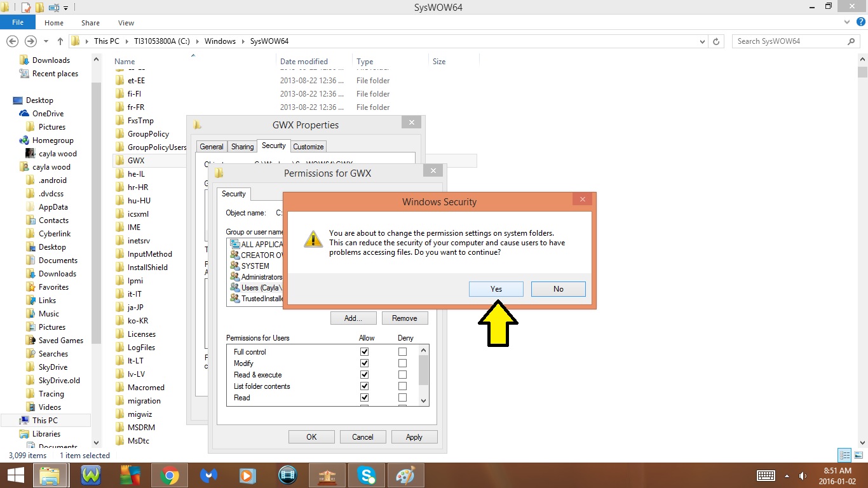Open the volume speaker tray icon
This screenshot has height=488, width=868.
pyautogui.click(x=803, y=475)
